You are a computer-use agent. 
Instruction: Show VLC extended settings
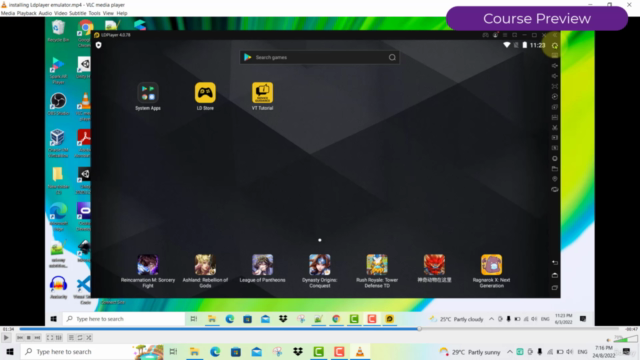59,338
